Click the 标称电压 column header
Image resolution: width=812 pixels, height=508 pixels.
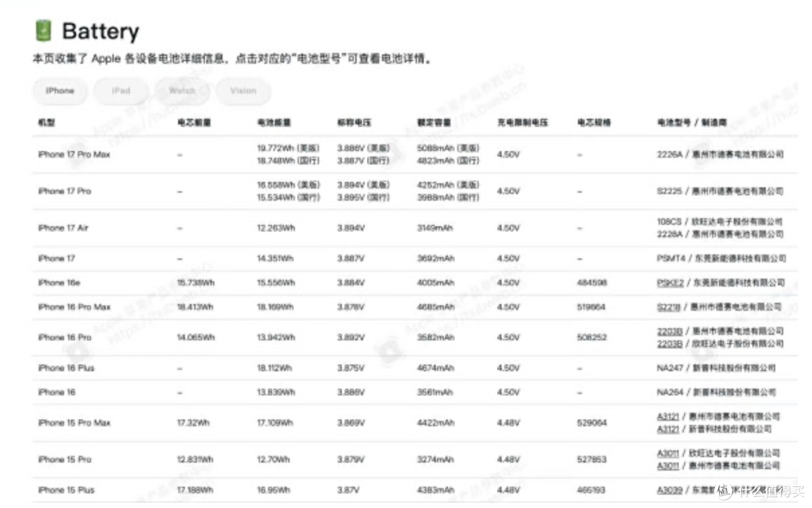click(354, 123)
